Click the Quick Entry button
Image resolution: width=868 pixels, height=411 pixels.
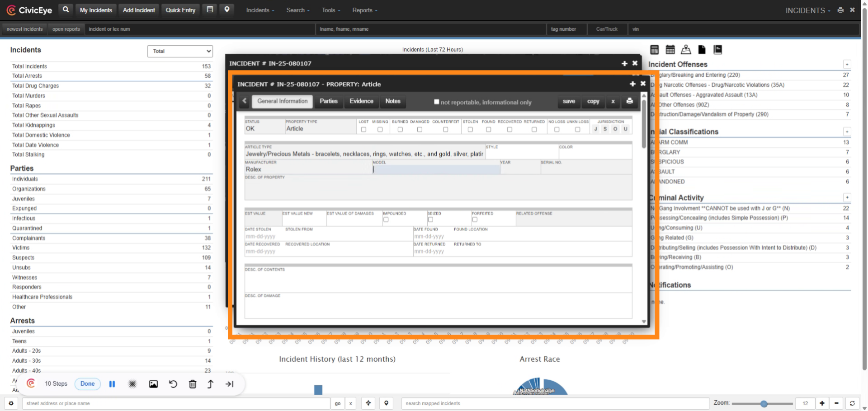[x=180, y=10]
